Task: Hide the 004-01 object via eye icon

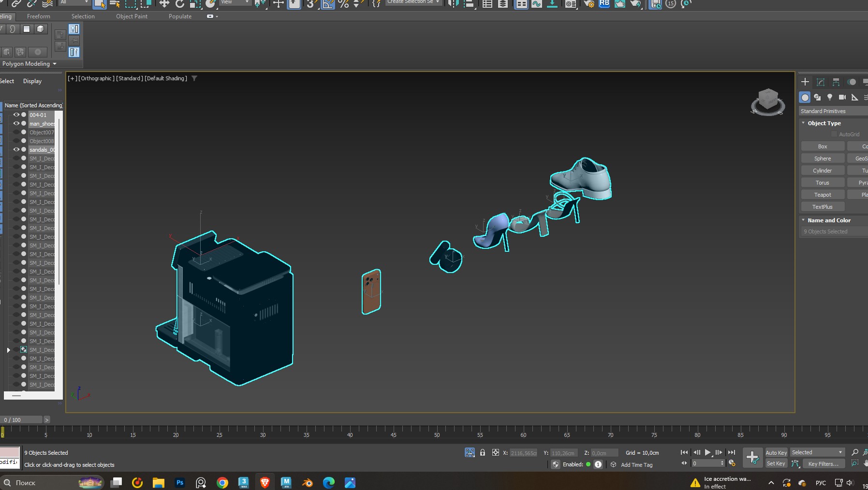Action: [x=16, y=115]
